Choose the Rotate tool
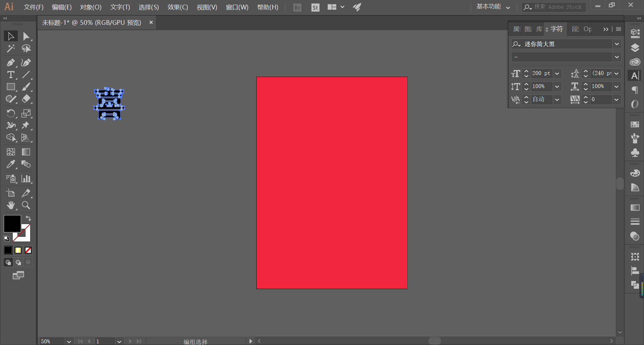644x345 pixels. pos(11,113)
